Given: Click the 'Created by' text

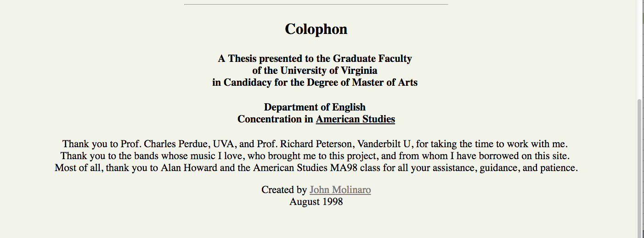Looking at the screenshot, I should [x=284, y=190].
